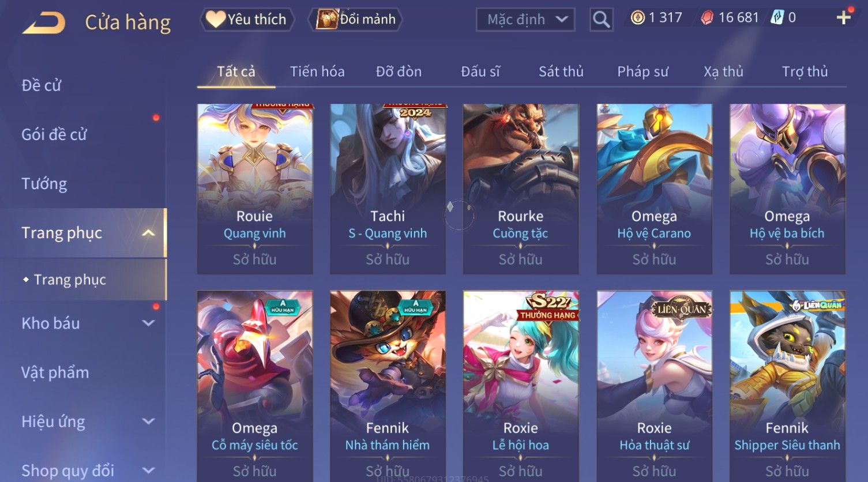
Task: Tap the gold coin balance icon
Action: (637, 18)
